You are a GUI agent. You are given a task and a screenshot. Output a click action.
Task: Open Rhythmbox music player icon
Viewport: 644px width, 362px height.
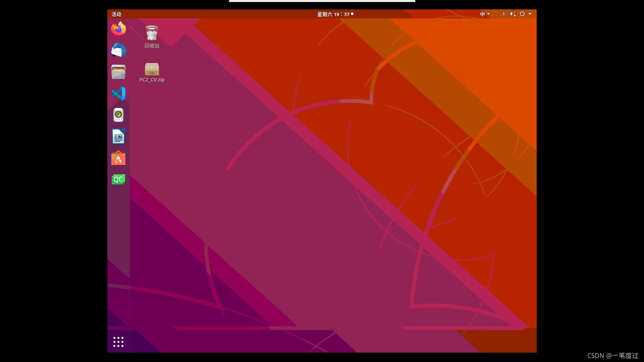(x=118, y=115)
